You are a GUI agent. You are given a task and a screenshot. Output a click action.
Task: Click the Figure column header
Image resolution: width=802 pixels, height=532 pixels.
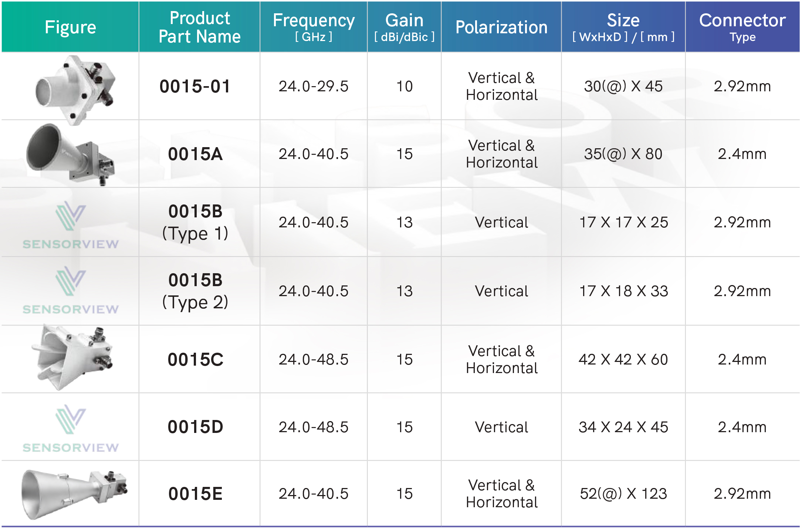click(x=70, y=27)
